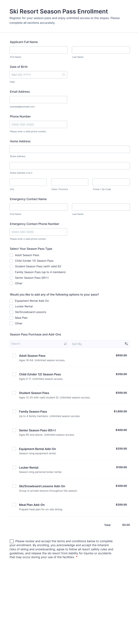Pick the Other season pass type
This screenshot has height=644, width=138.
11,283
